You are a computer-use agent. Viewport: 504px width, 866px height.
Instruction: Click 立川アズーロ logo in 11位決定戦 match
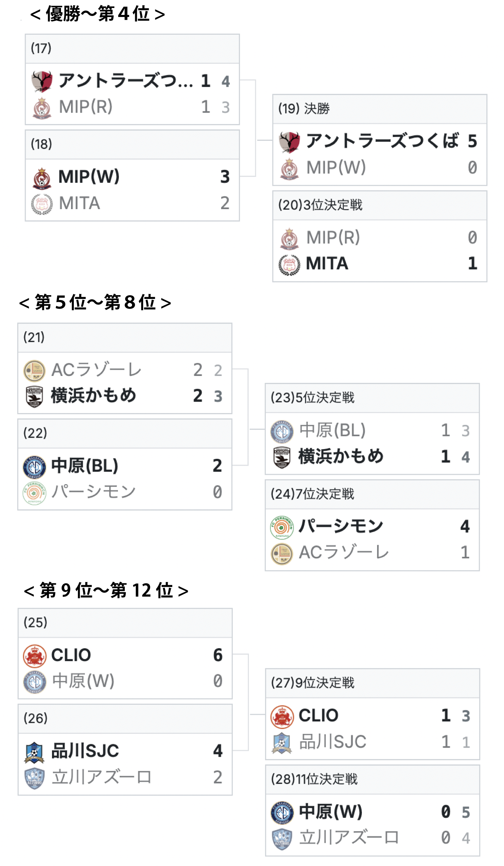[x=282, y=839]
